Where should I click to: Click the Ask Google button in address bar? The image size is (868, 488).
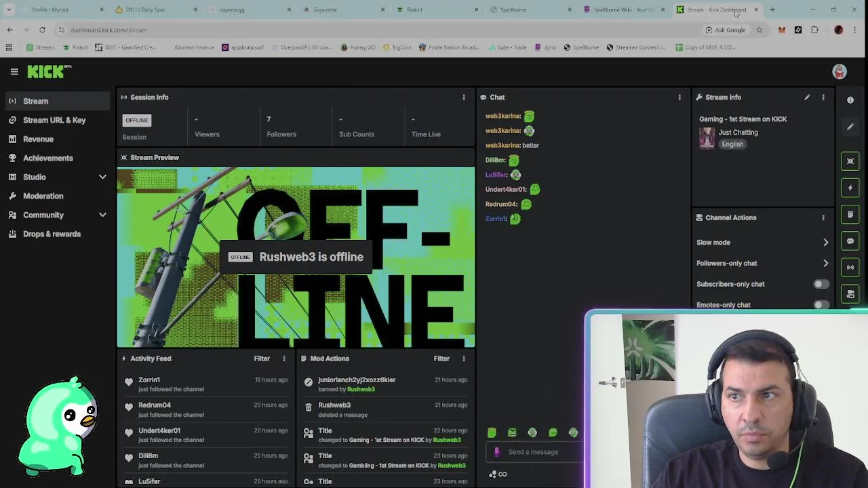pyautogui.click(x=726, y=30)
